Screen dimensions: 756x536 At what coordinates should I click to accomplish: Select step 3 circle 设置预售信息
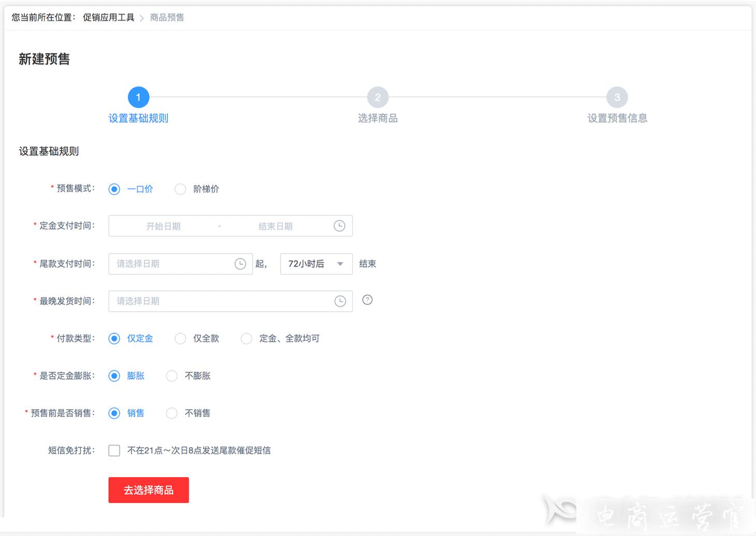[617, 97]
